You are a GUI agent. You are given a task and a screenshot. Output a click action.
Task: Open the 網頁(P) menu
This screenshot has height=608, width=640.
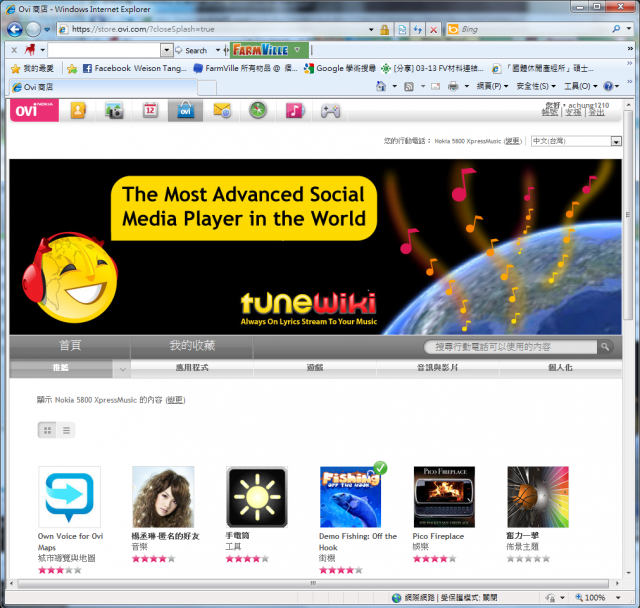(492, 86)
